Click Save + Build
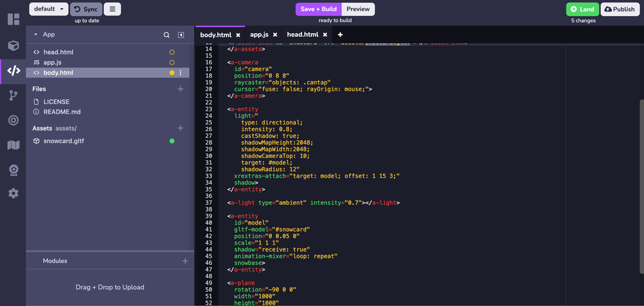This screenshot has width=644, height=306. click(x=318, y=9)
